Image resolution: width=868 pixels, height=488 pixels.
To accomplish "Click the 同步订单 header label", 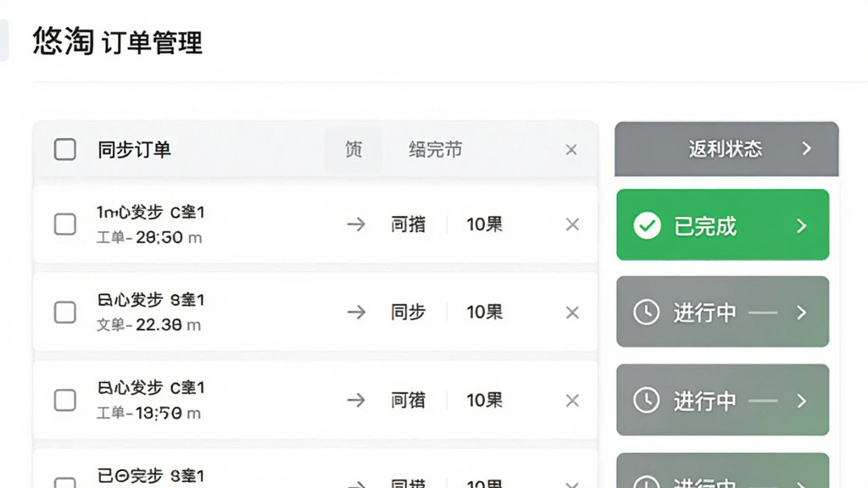I will (x=135, y=149).
